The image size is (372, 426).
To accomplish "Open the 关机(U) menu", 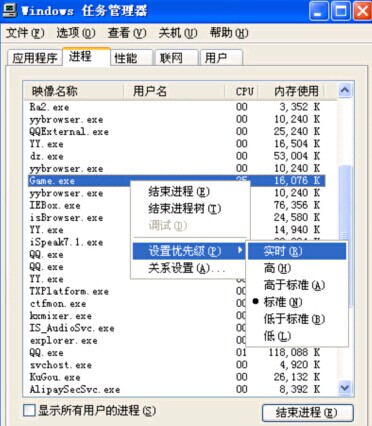I will click(x=178, y=33).
